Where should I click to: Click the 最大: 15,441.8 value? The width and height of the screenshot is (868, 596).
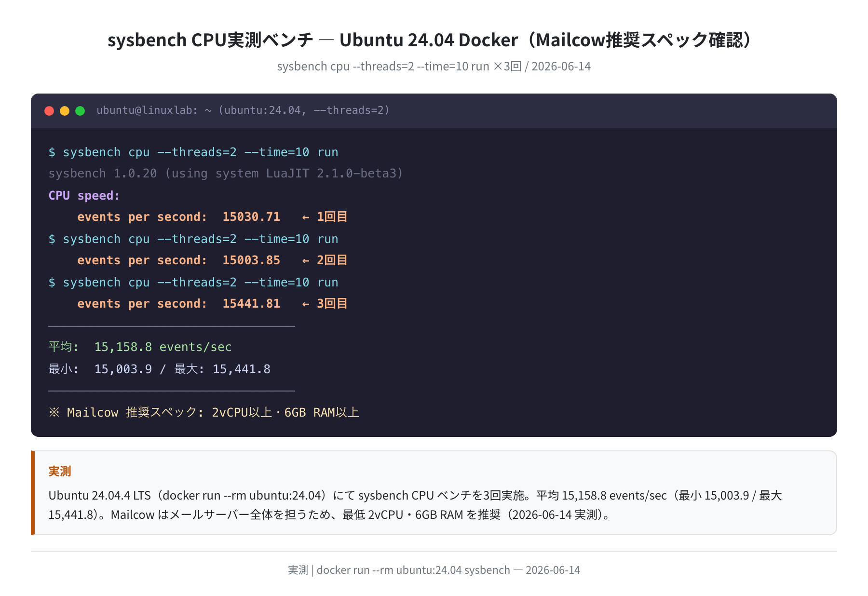coord(222,369)
